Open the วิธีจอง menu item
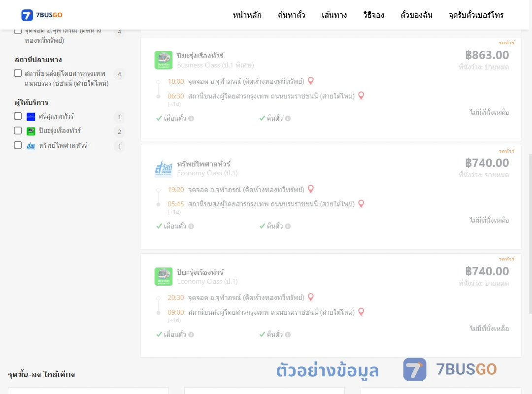Viewport: 532px width, 394px height. coord(373,15)
